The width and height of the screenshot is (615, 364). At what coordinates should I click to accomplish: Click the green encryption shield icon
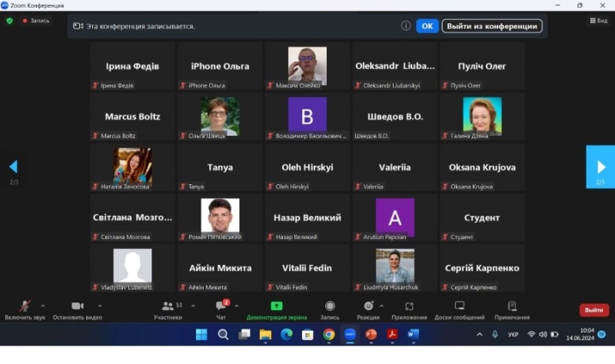(x=9, y=21)
